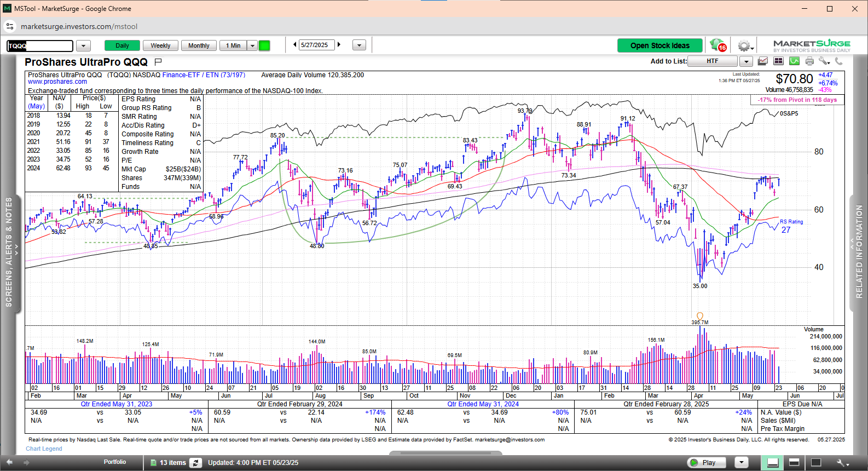This screenshot has width=868, height=471.
Task: Step to the next date with the right arrow
Action: tap(339, 45)
